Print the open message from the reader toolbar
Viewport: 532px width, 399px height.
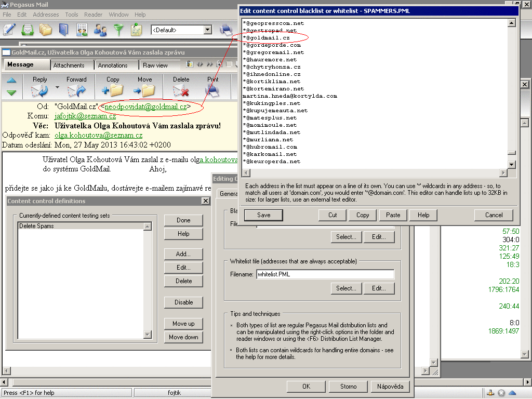pos(212,87)
